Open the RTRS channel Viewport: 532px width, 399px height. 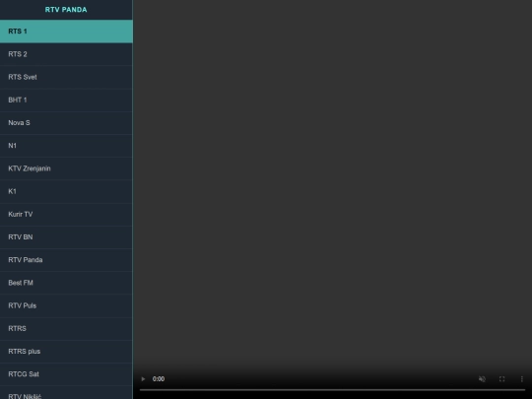66,328
